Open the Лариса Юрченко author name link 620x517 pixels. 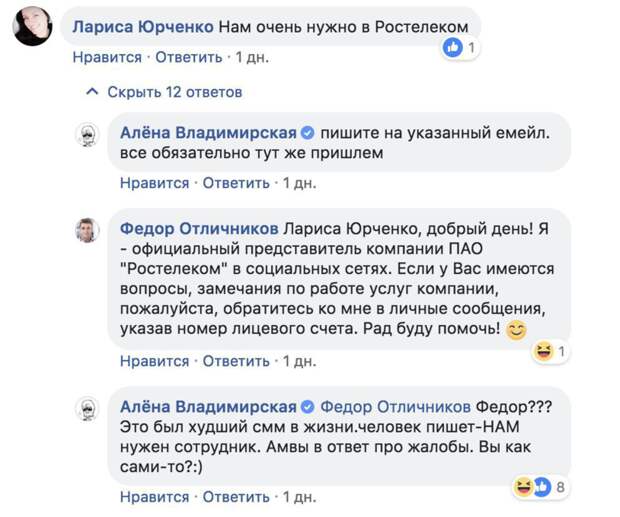[x=138, y=20]
